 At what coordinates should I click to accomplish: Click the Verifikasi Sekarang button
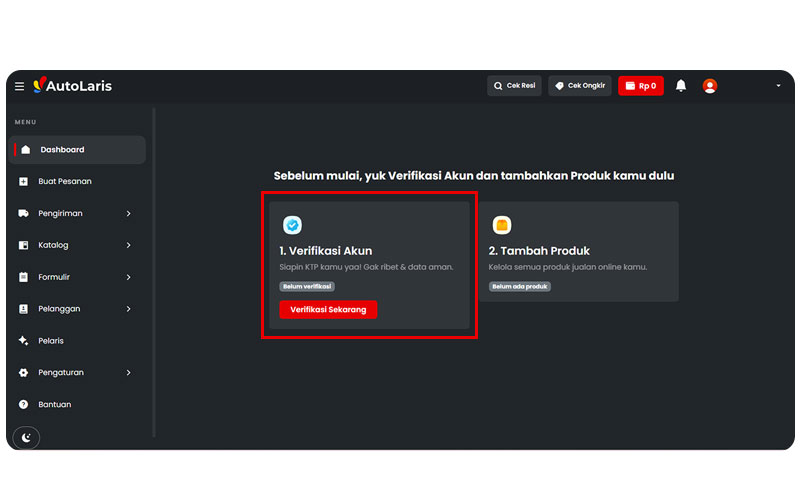(328, 310)
